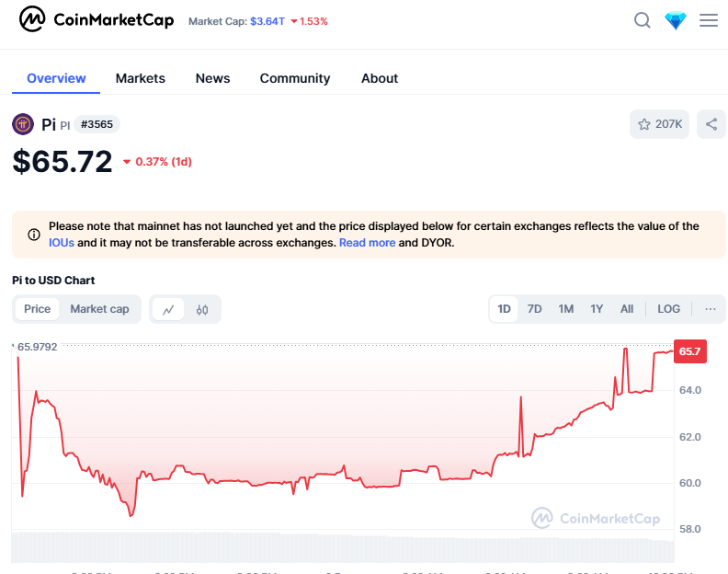The height and width of the screenshot is (574, 728).
Task: Open the News tab
Action: 212,78
